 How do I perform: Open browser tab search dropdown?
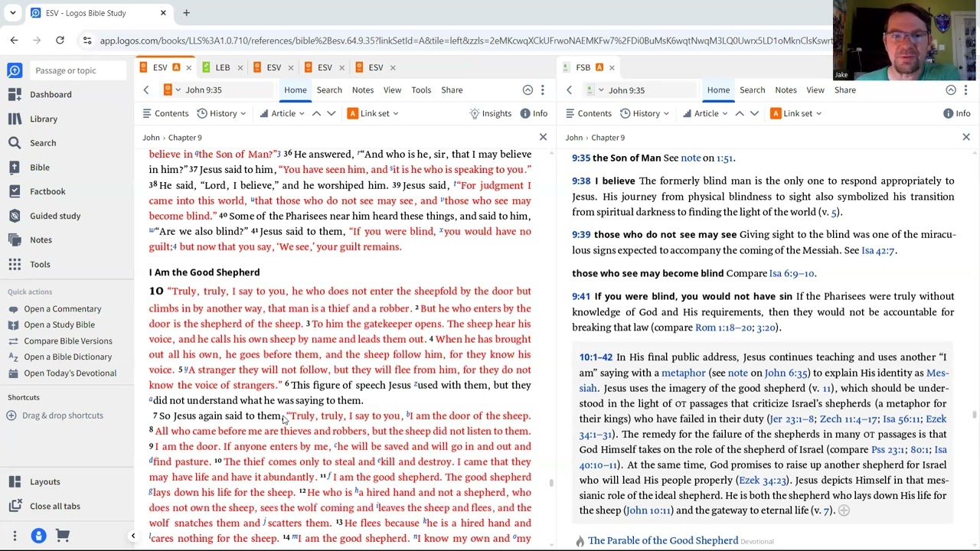coord(12,13)
